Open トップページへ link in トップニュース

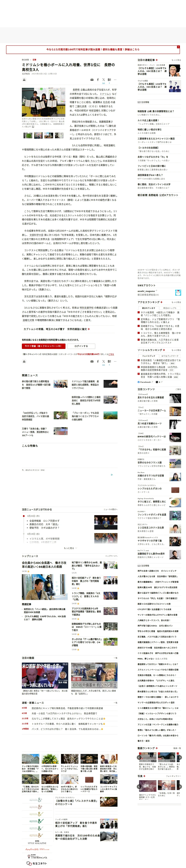click(111, 556)
